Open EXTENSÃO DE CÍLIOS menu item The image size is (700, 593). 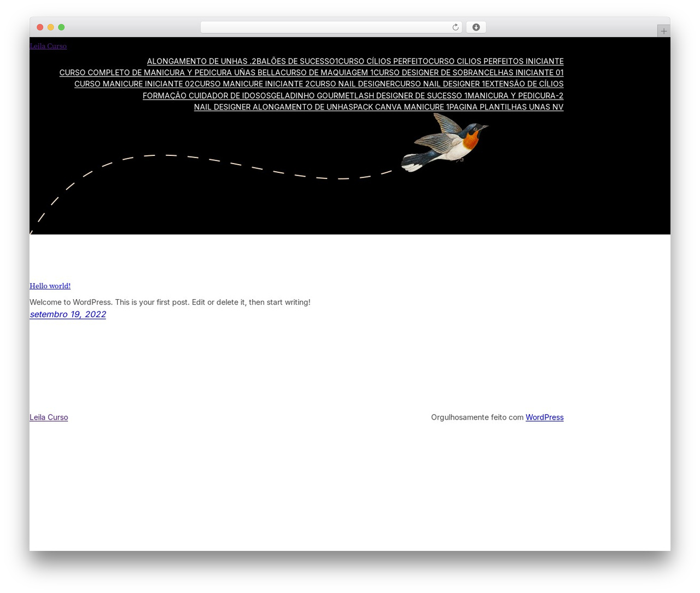(x=524, y=84)
